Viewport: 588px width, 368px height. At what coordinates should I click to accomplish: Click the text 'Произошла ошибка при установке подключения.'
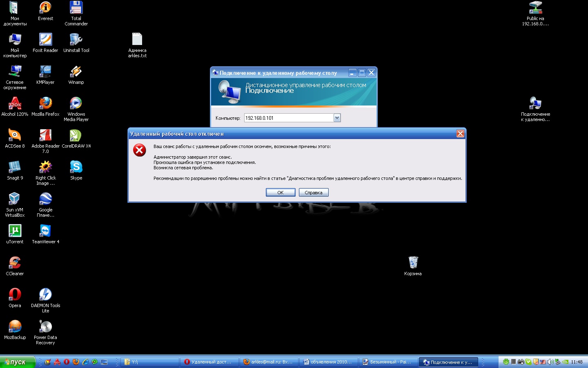coord(205,162)
